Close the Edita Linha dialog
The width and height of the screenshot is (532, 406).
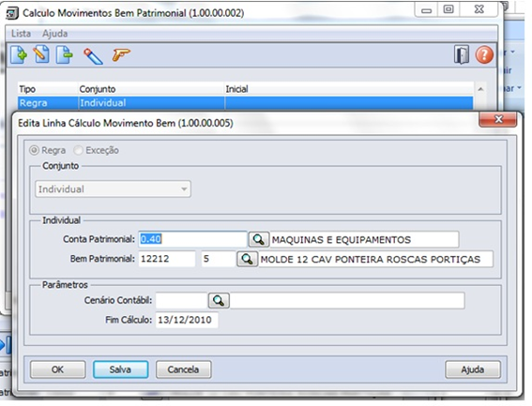click(x=498, y=119)
